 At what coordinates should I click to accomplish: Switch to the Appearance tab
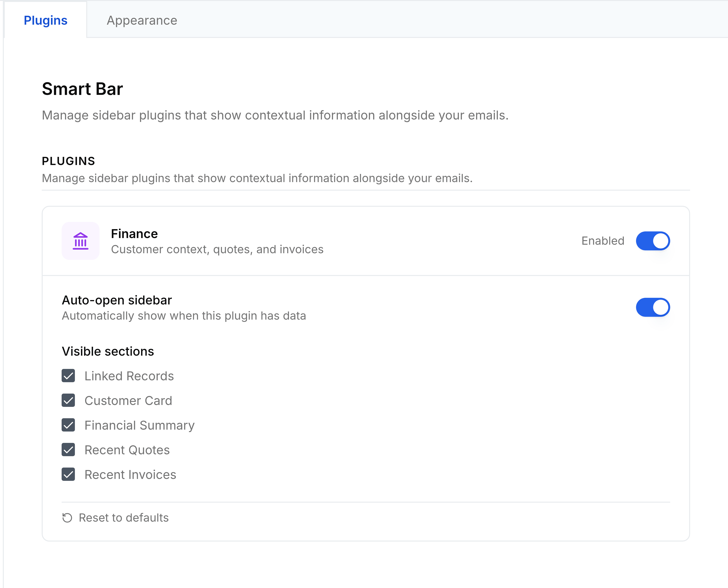coord(142,20)
